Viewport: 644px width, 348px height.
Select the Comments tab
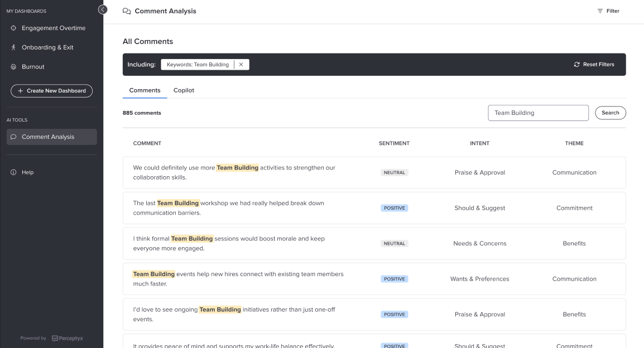pyautogui.click(x=145, y=90)
